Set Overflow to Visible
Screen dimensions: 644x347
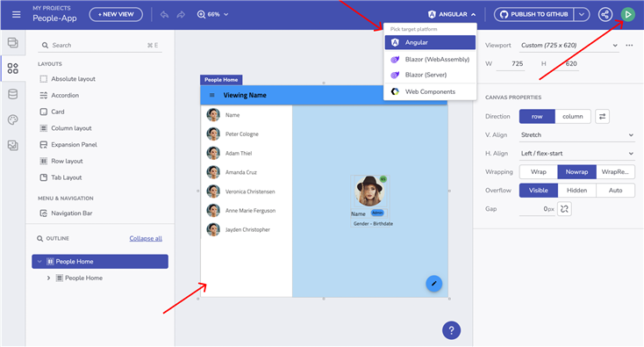pyautogui.click(x=538, y=191)
